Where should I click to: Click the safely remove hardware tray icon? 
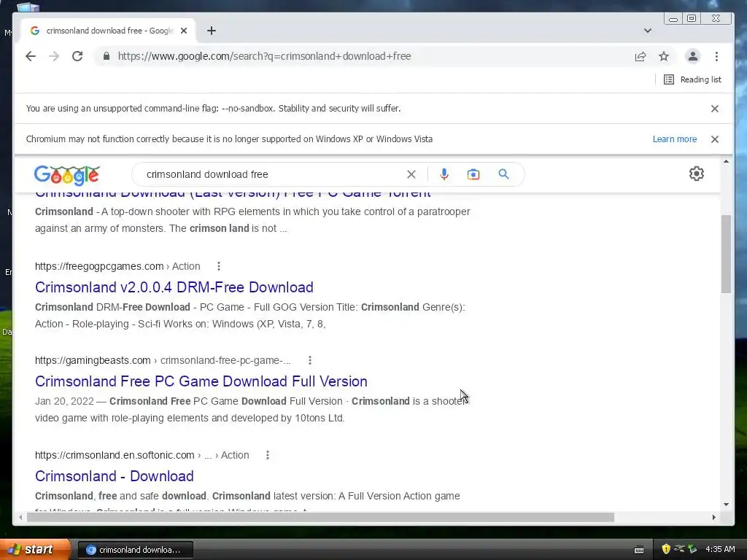click(692, 549)
